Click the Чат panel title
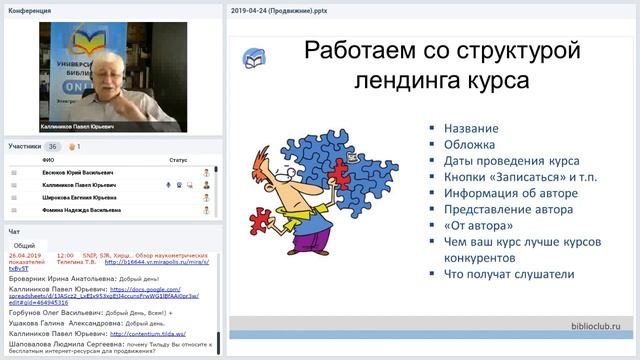The image size is (640, 360). (x=14, y=231)
